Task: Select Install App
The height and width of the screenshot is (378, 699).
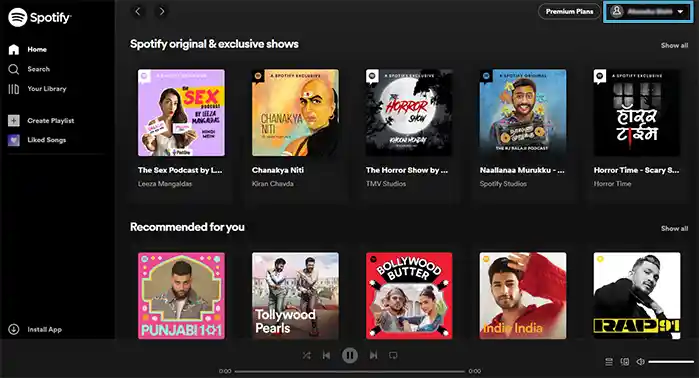Action: 45,329
